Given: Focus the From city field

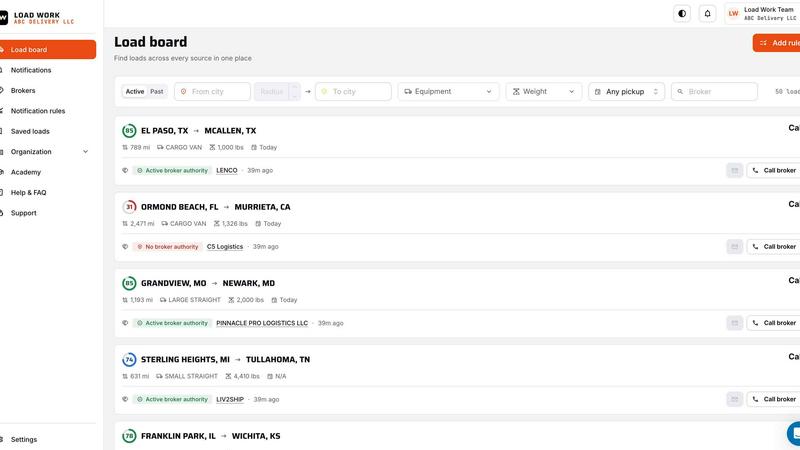Looking at the screenshot, I should (212, 91).
